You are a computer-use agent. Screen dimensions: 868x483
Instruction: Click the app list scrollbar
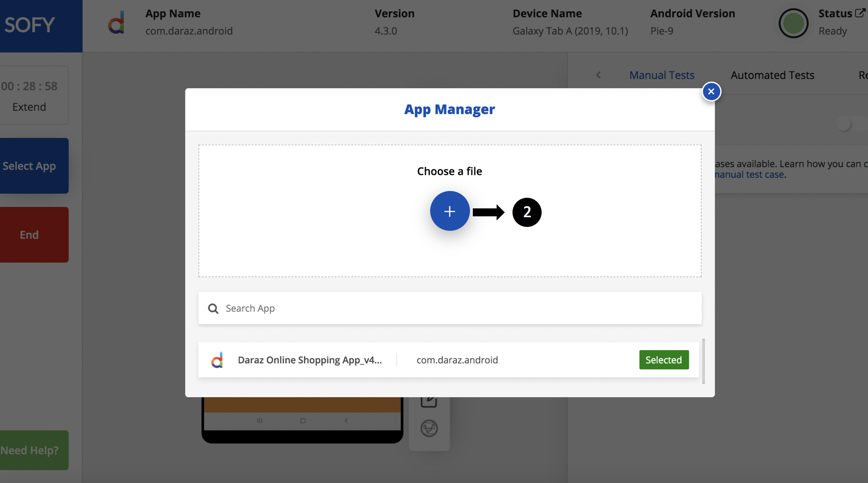point(703,361)
